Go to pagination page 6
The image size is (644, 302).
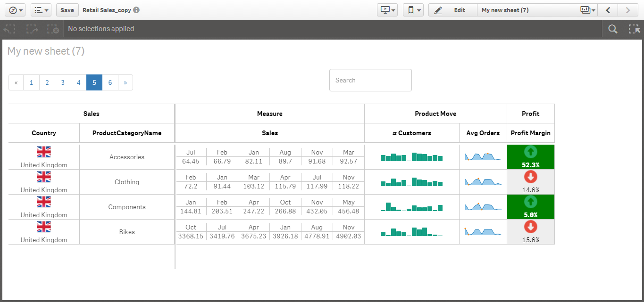point(110,82)
